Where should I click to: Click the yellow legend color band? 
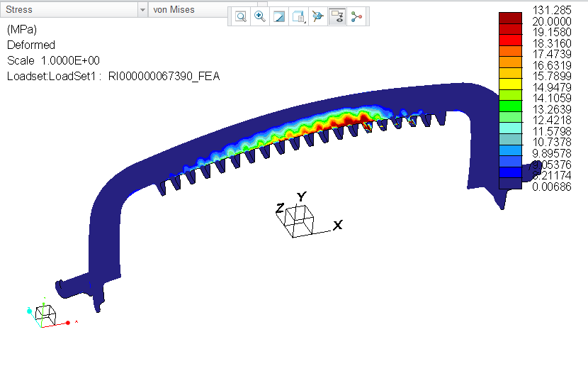(x=510, y=84)
